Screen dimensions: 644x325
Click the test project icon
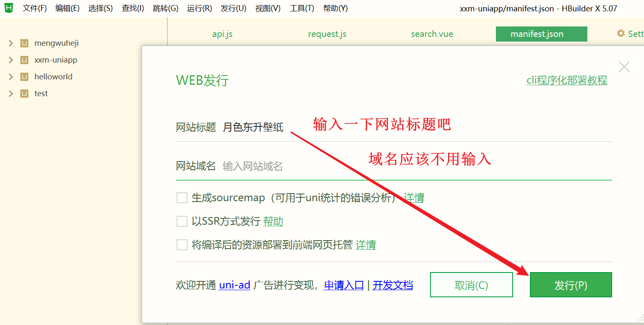pos(24,94)
